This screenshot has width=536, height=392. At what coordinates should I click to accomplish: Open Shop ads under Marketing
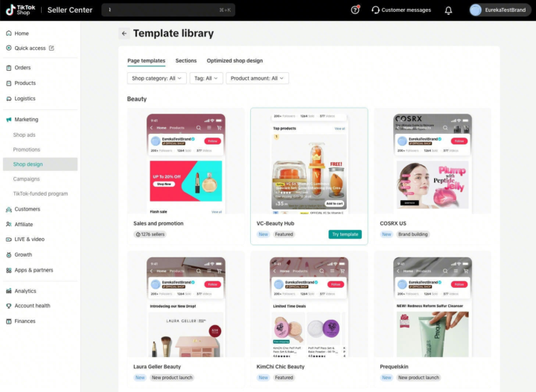tap(25, 135)
